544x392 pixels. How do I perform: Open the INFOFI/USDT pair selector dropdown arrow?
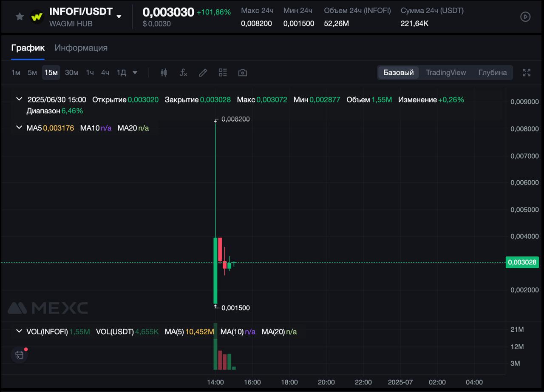click(119, 17)
